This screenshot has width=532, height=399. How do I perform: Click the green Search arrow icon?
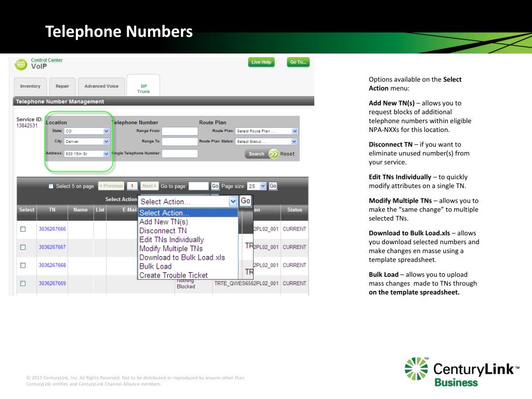(273, 154)
